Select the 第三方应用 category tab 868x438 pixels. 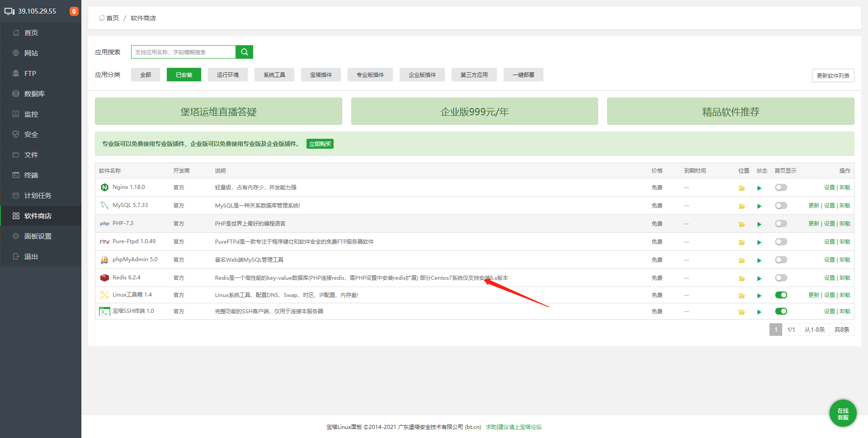click(x=474, y=75)
